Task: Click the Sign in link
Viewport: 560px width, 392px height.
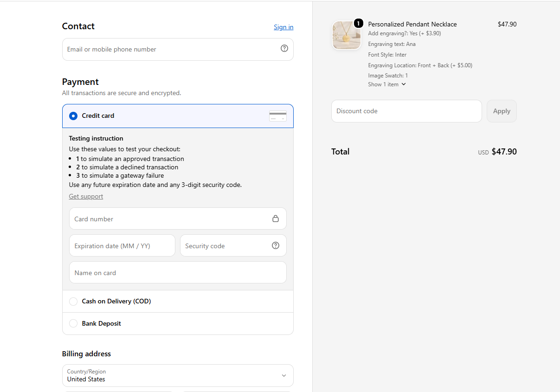Action: [283, 27]
